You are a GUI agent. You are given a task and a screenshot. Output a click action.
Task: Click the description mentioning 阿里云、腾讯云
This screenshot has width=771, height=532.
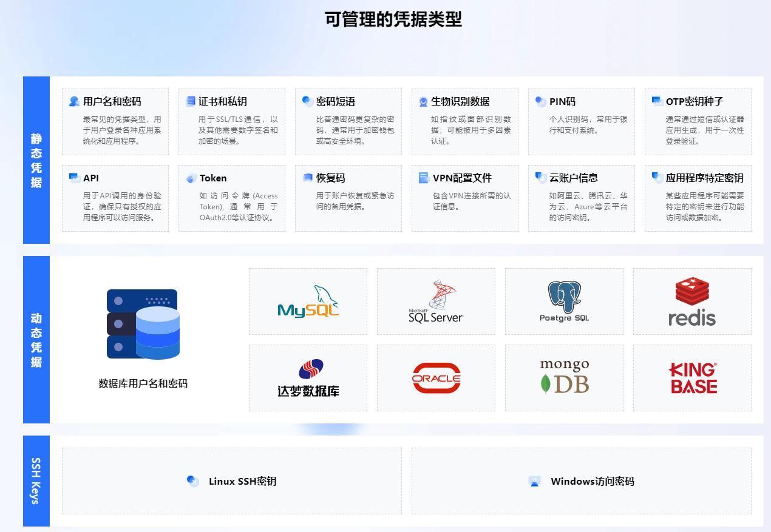point(588,206)
